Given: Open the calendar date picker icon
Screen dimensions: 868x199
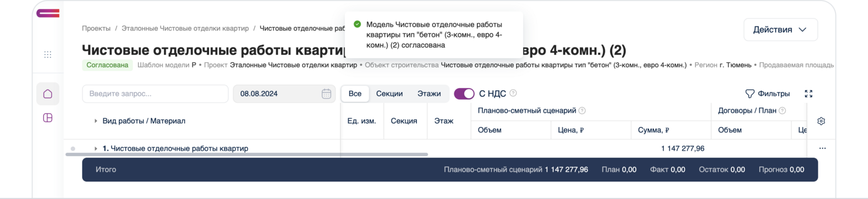Looking at the screenshot, I should (x=326, y=94).
